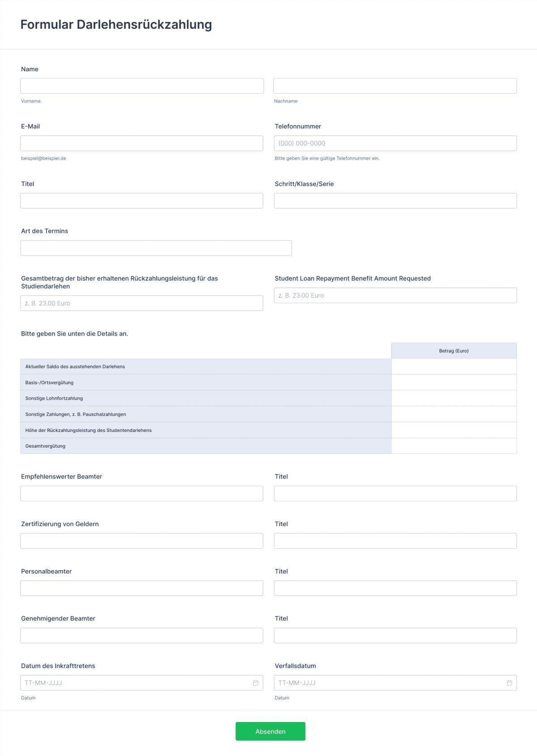
Task: Open the calendar picker for Datum des Inkrafttretens
Action: pyautogui.click(x=256, y=683)
